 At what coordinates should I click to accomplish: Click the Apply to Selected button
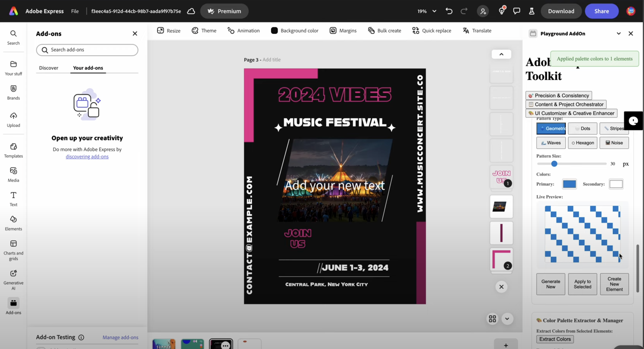coord(582,284)
